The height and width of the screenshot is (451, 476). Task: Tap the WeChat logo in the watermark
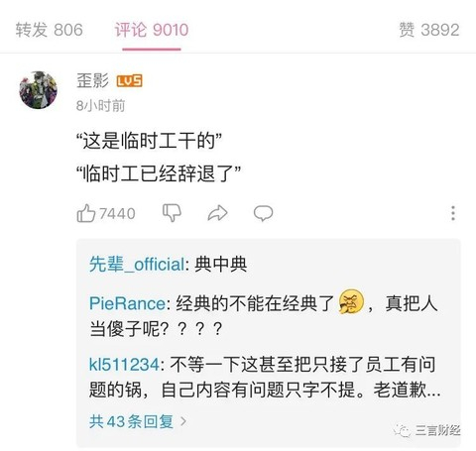[403, 430]
